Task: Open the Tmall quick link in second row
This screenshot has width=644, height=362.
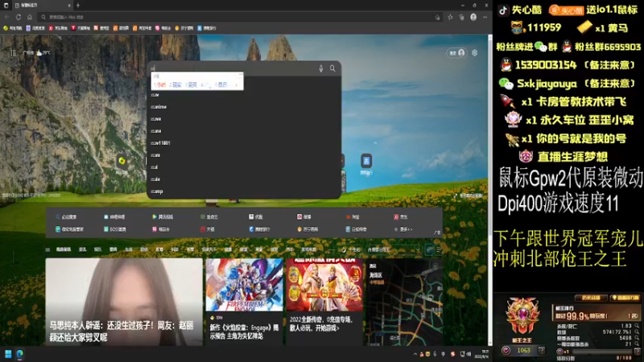Action: tap(208, 229)
